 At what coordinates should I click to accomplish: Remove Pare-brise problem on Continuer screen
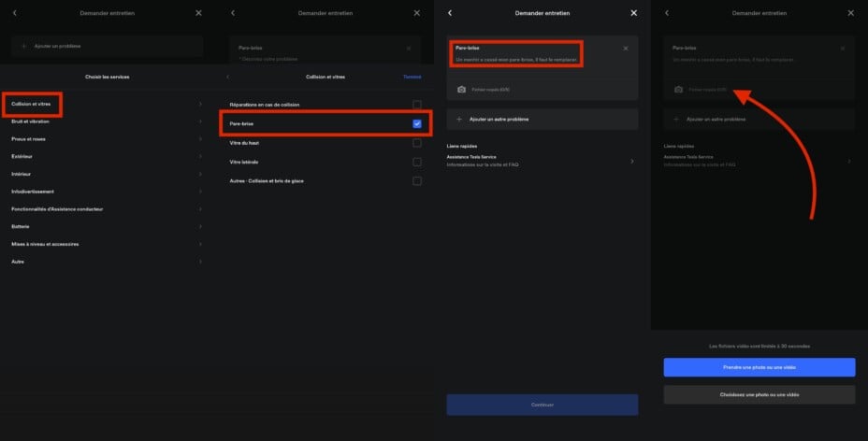coord(626,49)
